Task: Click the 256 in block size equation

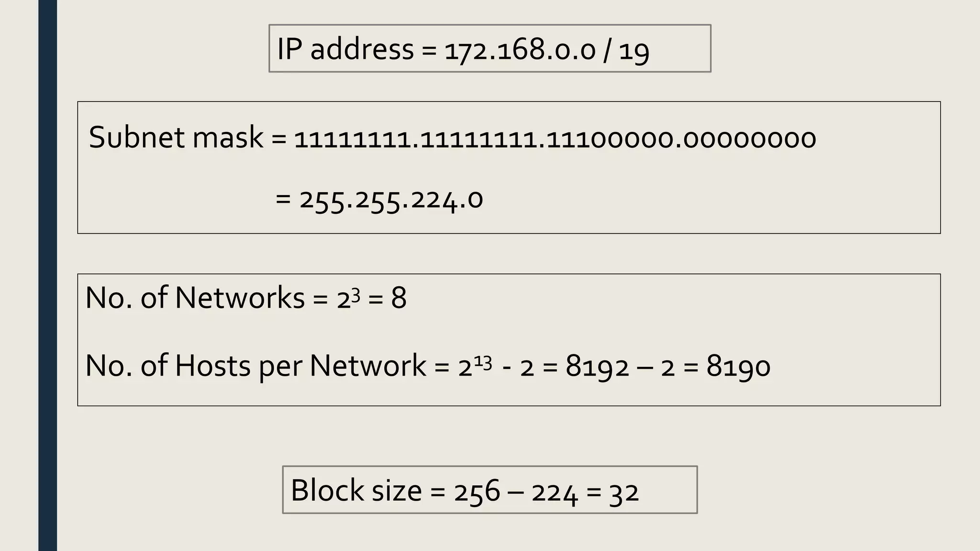Action: [477, 492]
